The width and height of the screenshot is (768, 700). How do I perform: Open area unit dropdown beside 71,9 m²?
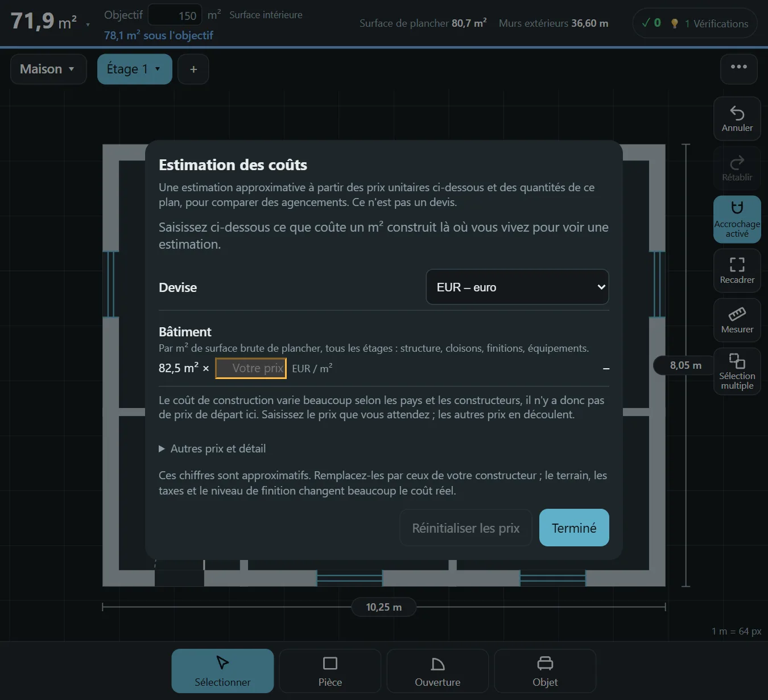click(88, 24)
